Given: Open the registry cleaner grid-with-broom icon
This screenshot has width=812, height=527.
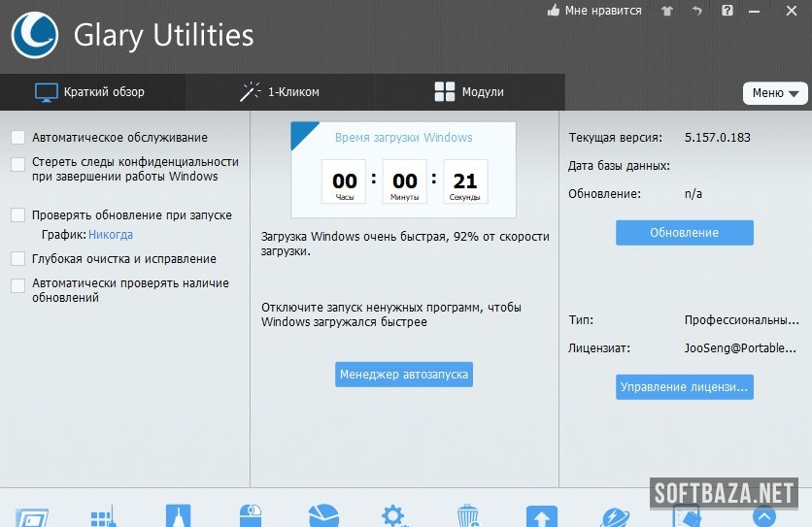Looking at the screenshot, I should click(x=103, y=516).
